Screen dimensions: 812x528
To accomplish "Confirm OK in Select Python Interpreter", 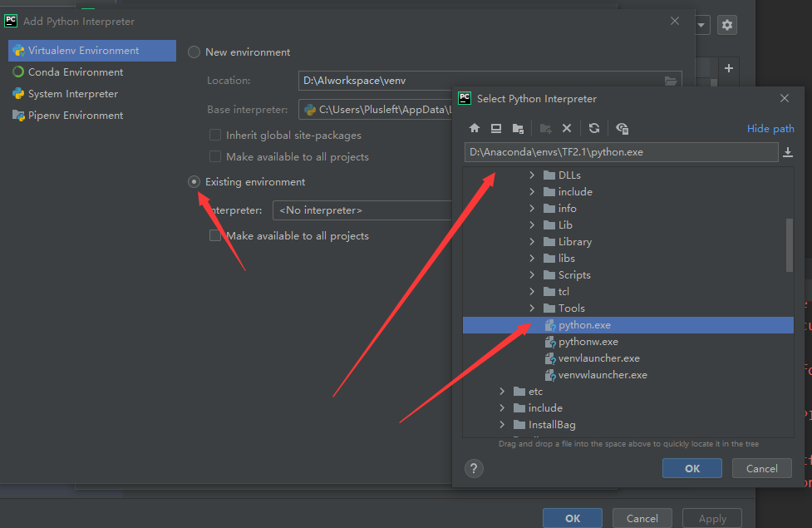I will [691, 468].
